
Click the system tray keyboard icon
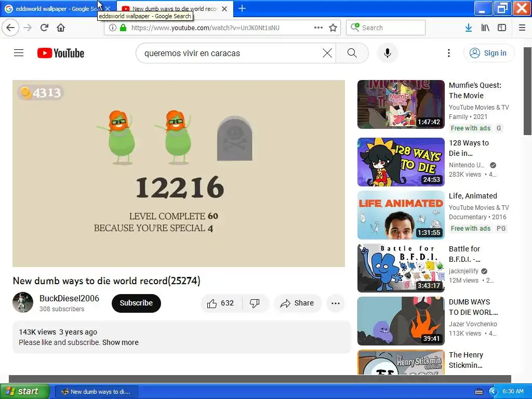[479, 392]
